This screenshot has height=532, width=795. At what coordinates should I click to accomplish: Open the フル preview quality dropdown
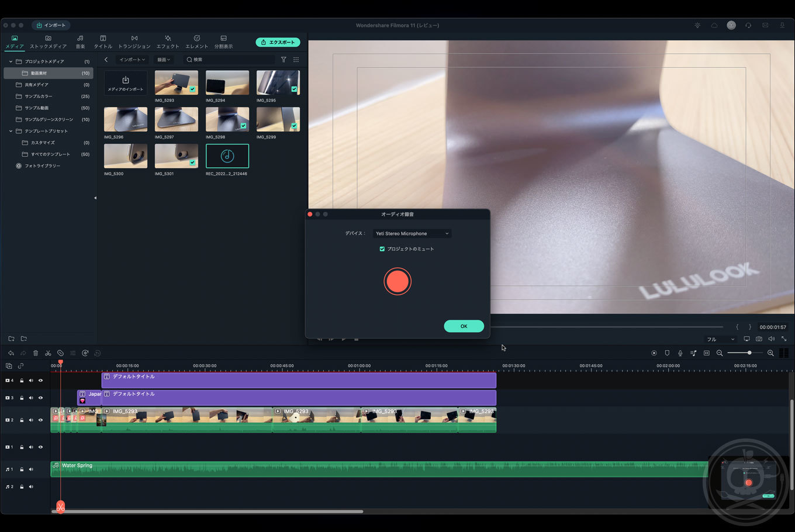pos(720,339)
